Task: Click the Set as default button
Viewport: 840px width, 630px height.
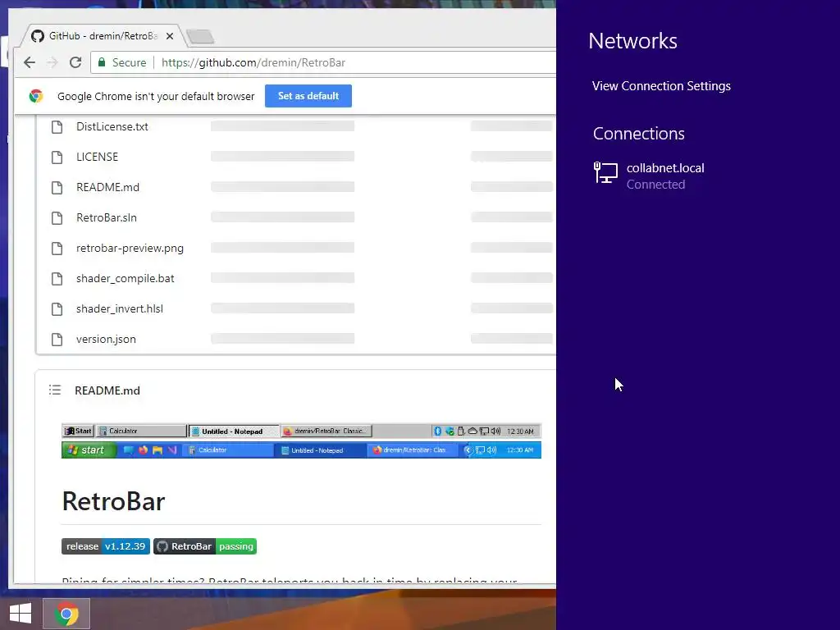Action: [308, 96]
